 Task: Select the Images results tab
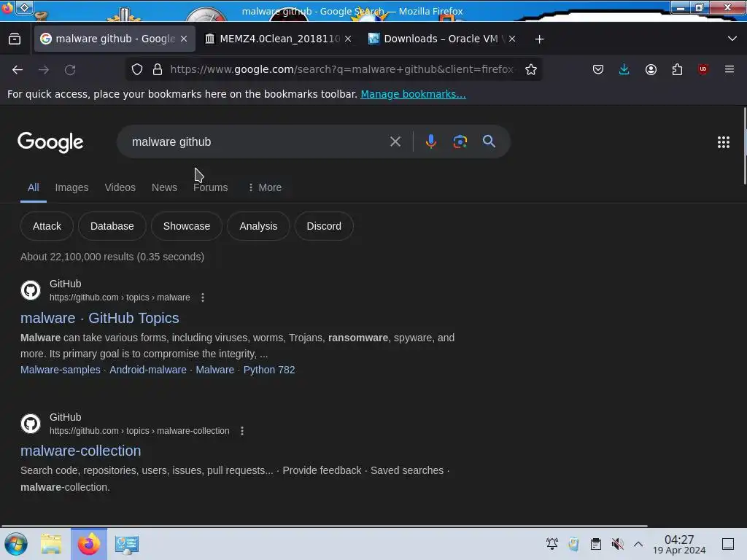pos(72,187)
